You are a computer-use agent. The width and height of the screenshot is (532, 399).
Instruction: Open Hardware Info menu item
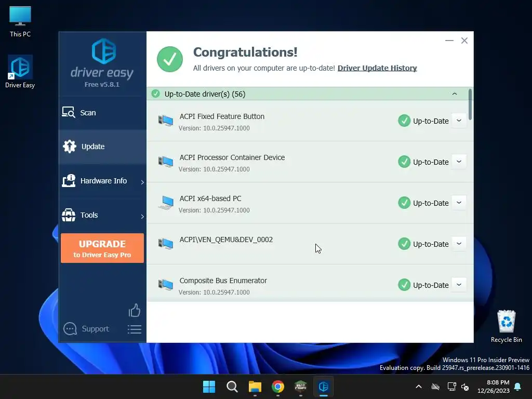(102, 181)
